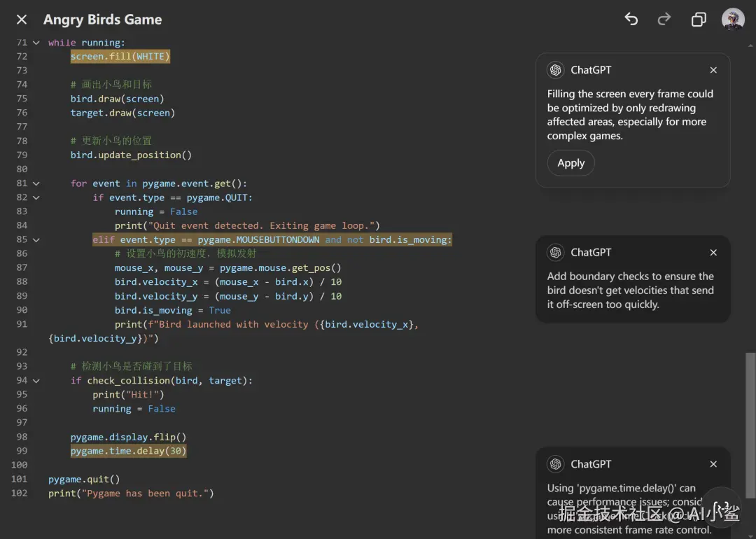Collapse the elif MOUSEBUTTONDOWN block at line 85
This screenshot has width=756, height=539.
[x=36, y=240]
